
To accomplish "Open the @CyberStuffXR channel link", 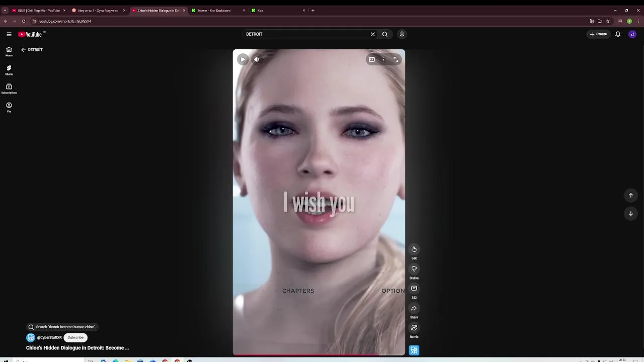I will [49, 337].
